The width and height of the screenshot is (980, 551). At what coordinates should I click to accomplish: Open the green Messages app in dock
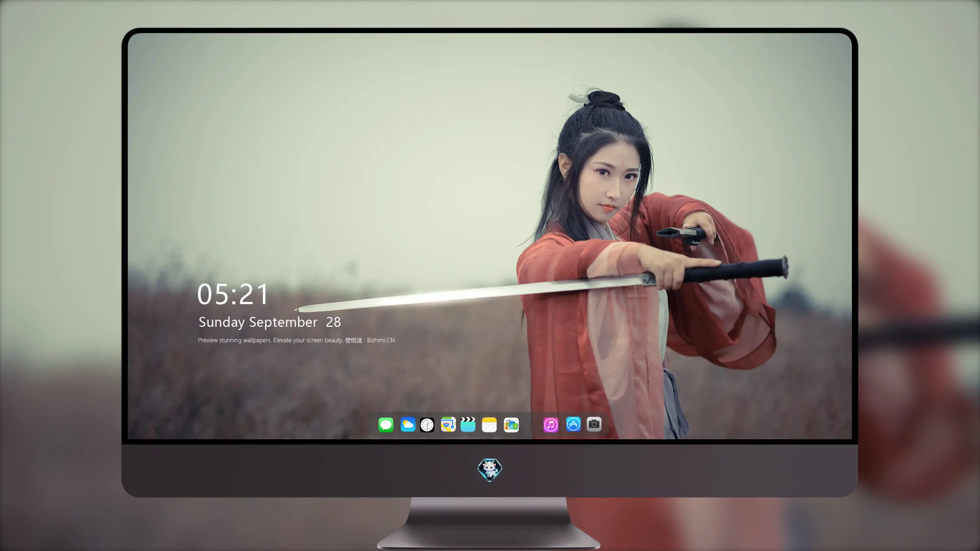(386, 424)
